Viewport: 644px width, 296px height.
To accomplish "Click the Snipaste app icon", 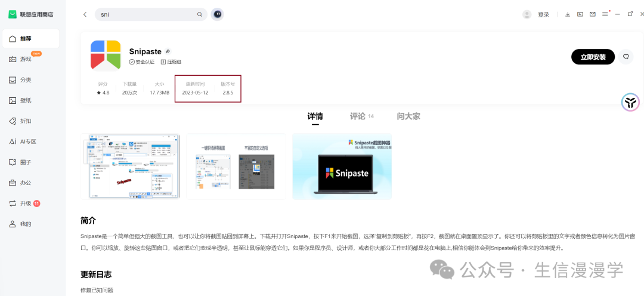I will tap(106, 55).
